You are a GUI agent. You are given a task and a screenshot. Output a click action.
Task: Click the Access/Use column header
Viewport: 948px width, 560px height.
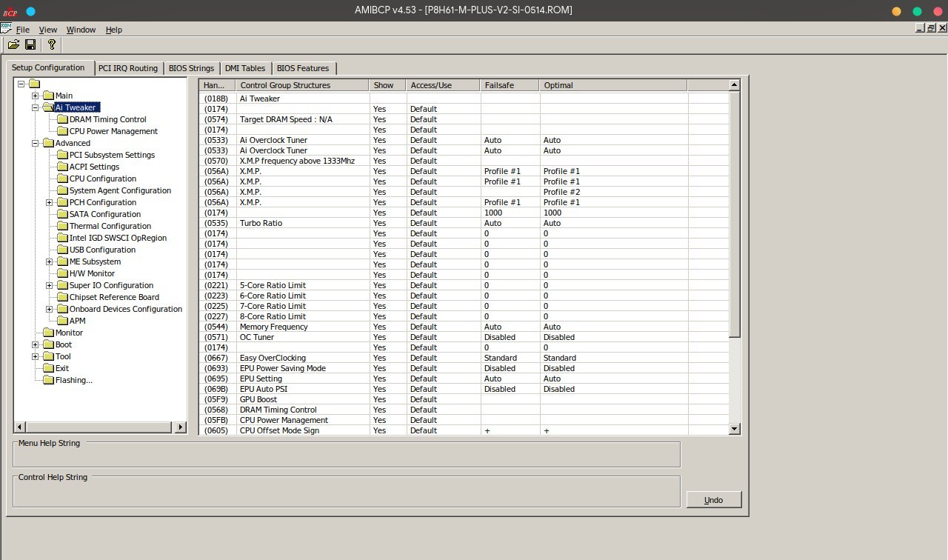pos(443,85)
